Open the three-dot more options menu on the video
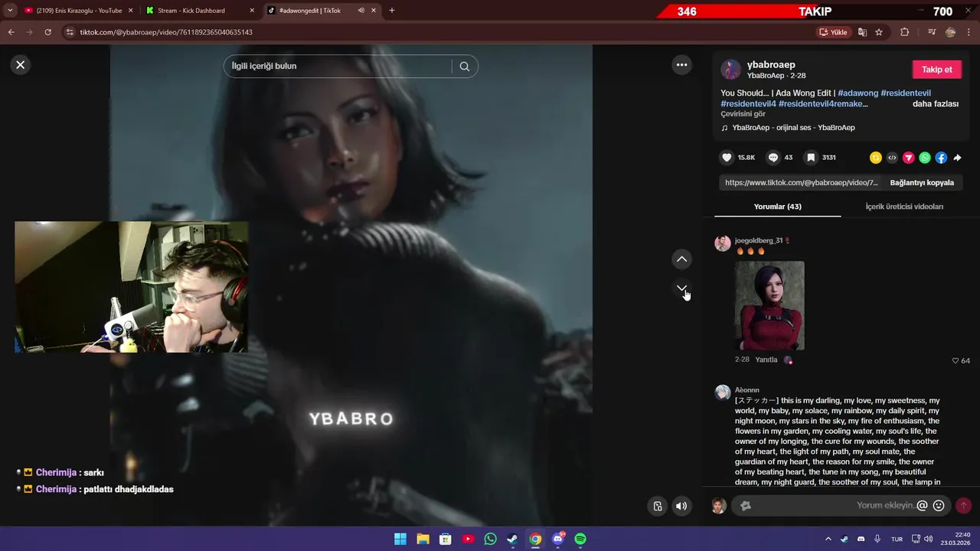The width and height of the screenshot is (980, 551). (x=681, y=65)
